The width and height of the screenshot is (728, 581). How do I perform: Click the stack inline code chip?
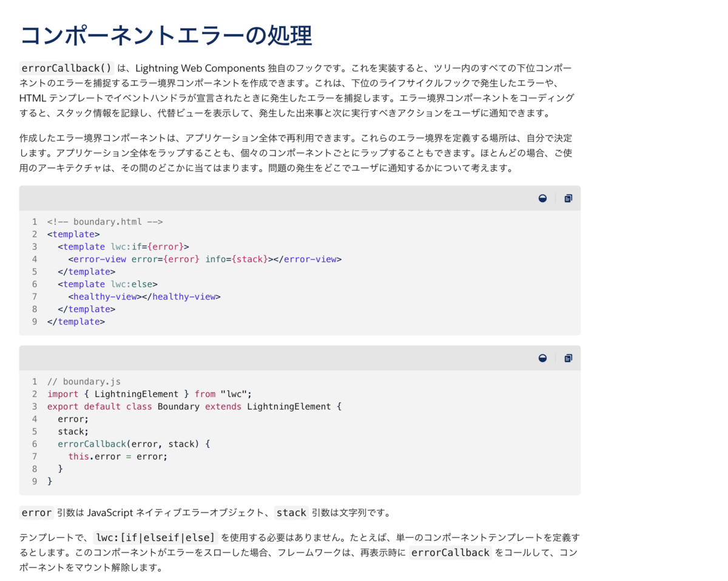point(291,512)
